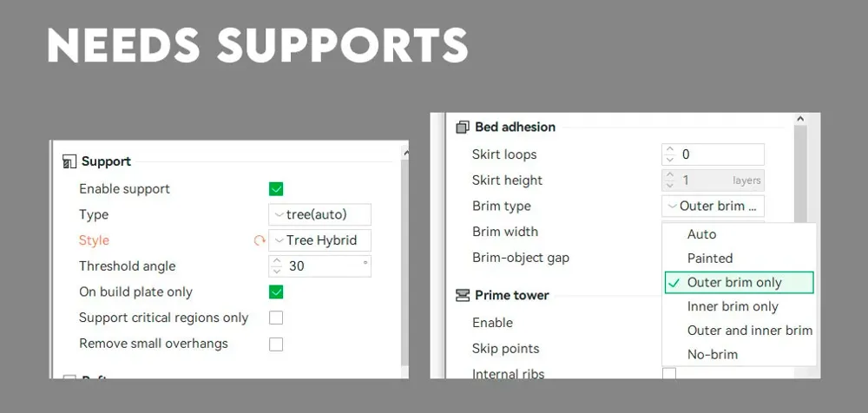The height and width of the screenshot is (413, 868).
Task: Collapse the Brim type dropdown
Action: [713, 206]
